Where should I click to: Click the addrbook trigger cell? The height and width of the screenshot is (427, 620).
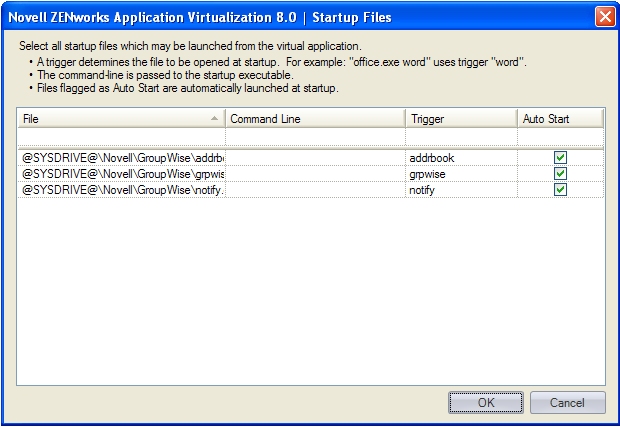click(461, 158)
